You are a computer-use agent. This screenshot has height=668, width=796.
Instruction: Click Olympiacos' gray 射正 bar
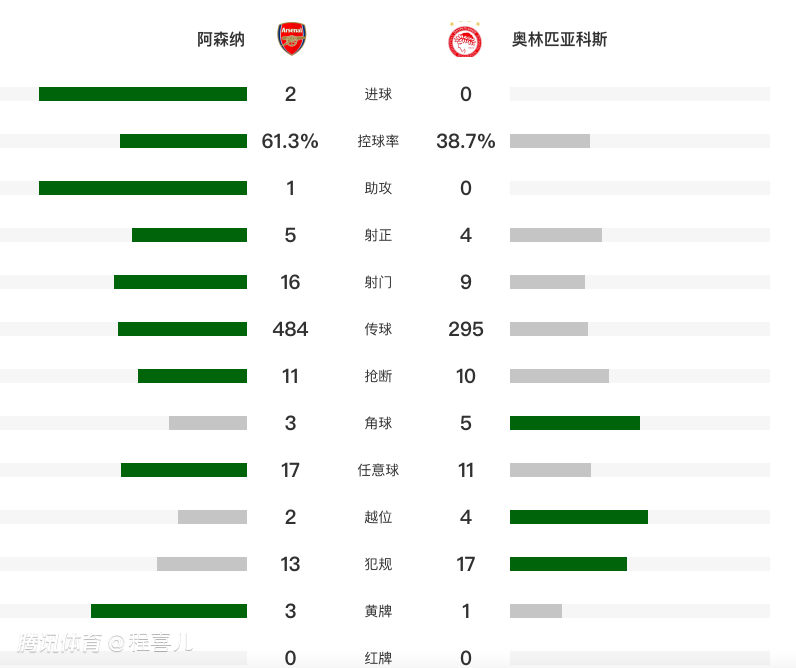point(556,235)
